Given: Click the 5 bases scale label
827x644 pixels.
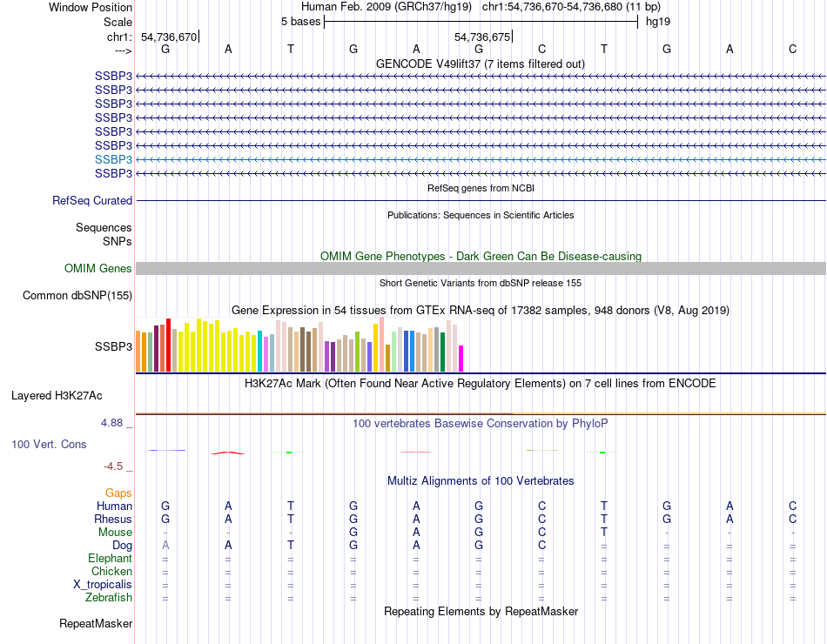Looking at the screenshot, I should 300,22.
